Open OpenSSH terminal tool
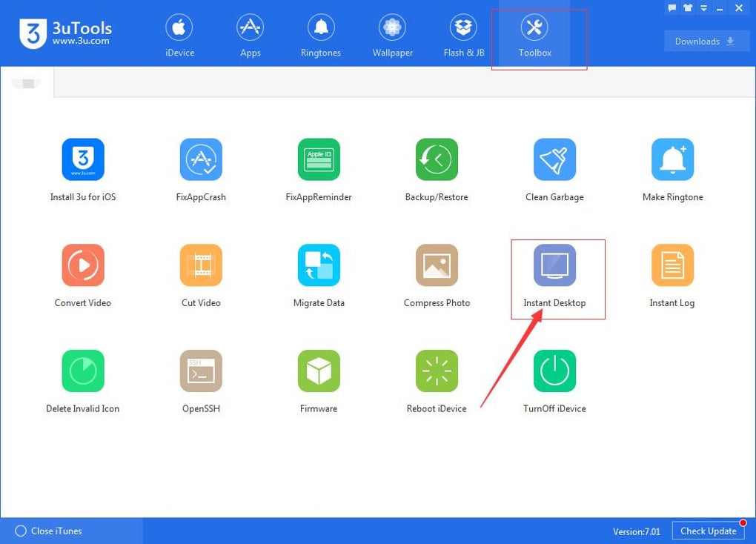 (201, 371)
